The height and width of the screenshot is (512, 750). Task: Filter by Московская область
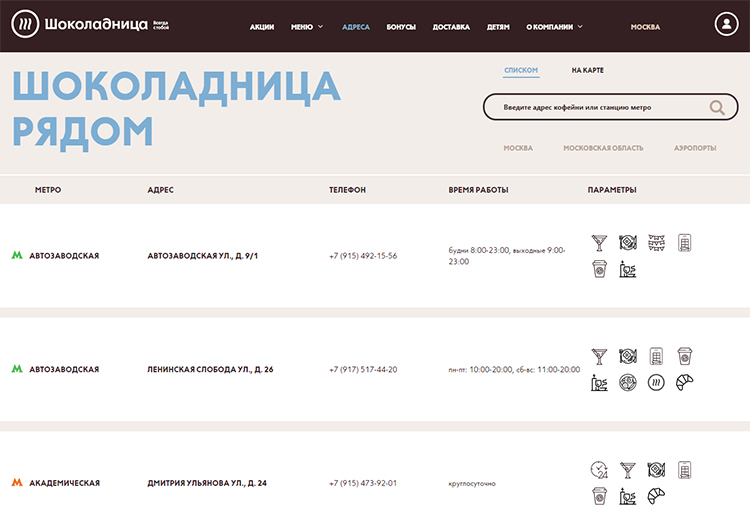[x=603, y=148]
